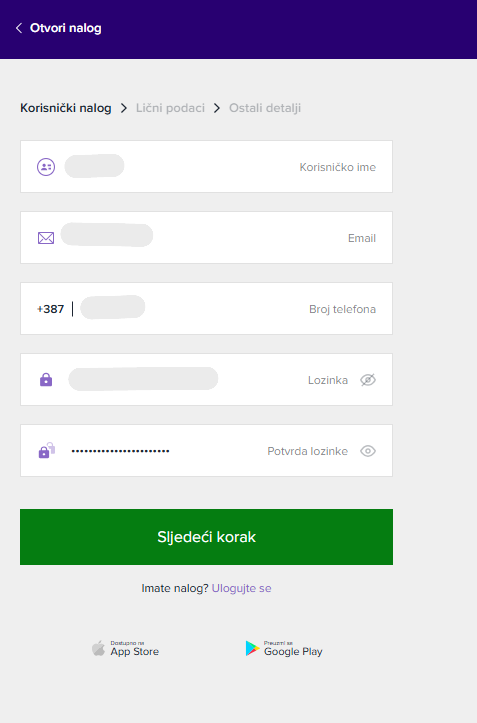This screenshot has height=723, width=477.
Task: Click the user face icon in username field
Action: [46, 167]
